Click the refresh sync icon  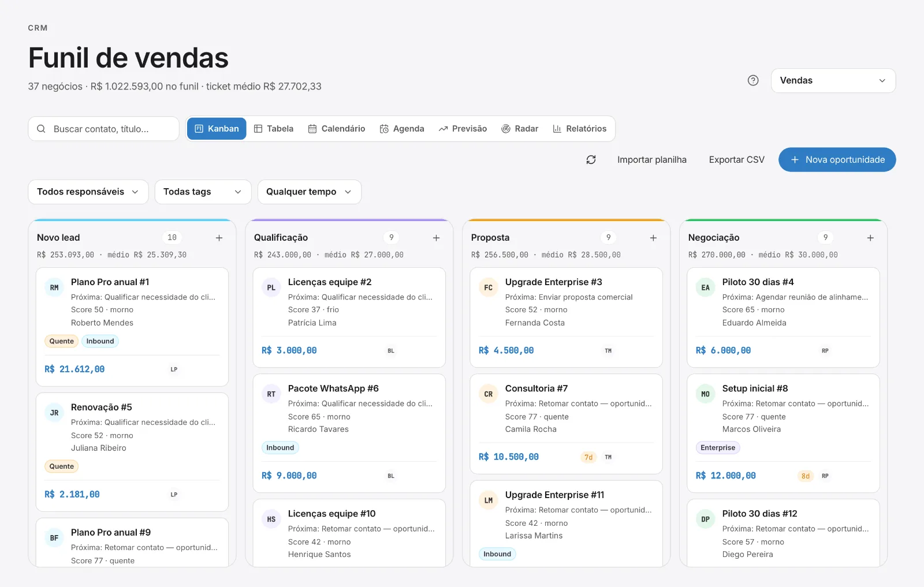point(591,160)
